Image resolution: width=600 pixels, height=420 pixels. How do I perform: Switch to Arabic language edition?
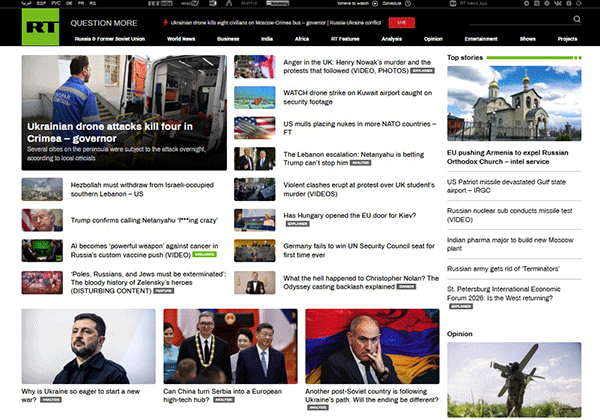click(x=26, y=3)
